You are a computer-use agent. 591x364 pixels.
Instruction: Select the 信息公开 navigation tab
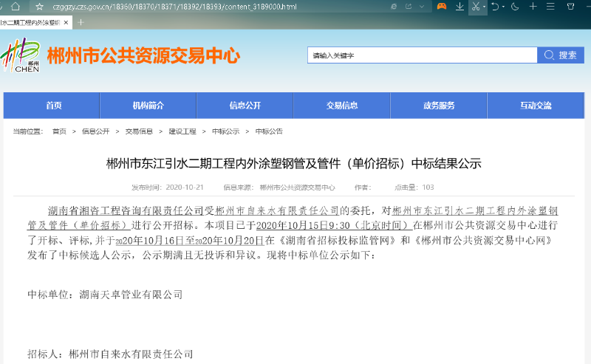245,106
